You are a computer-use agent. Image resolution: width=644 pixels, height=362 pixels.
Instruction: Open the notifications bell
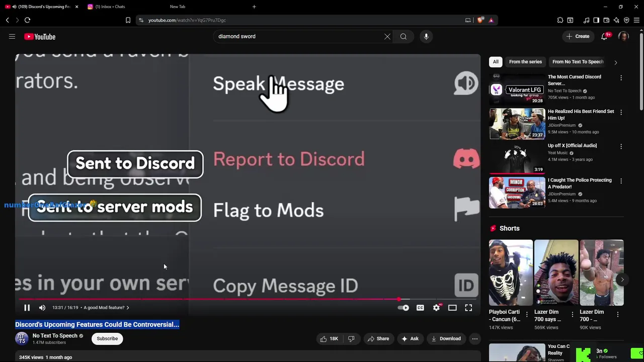point(604,36)
